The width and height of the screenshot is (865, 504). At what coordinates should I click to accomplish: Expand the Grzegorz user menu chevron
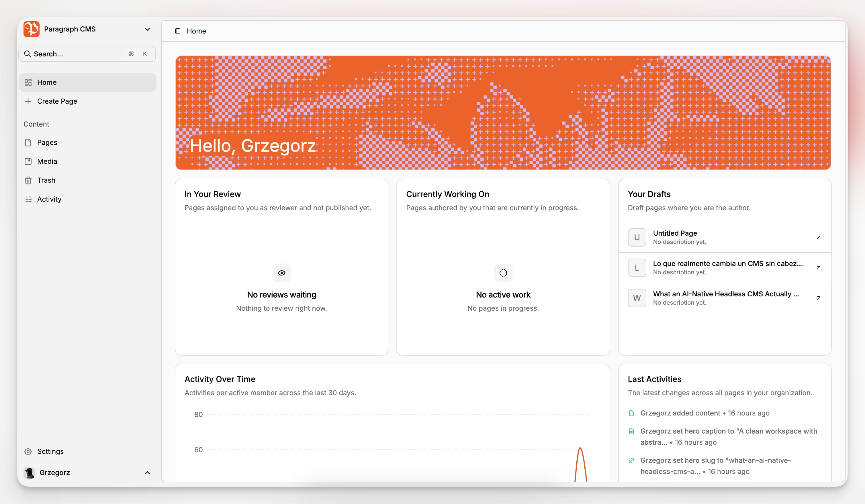(x=147, y=473)
